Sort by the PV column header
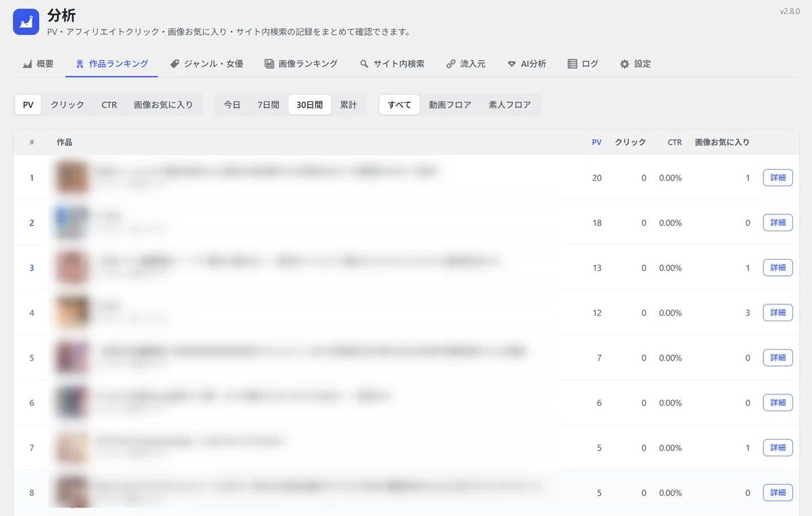The width and height of the screenshot is (812, 516). [x=597, y=142]
